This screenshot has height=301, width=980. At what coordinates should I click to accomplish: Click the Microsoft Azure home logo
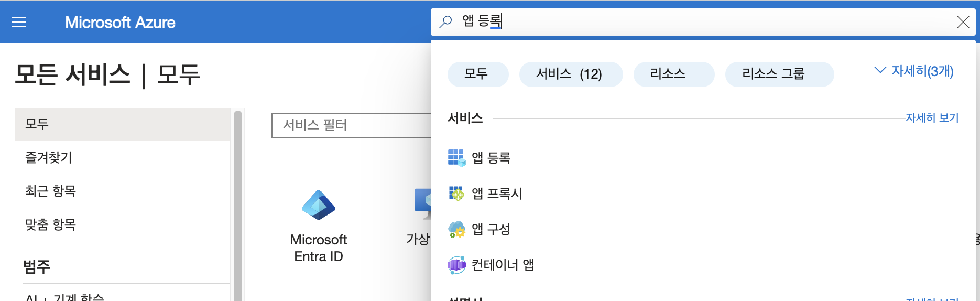[x=120, y=23]
